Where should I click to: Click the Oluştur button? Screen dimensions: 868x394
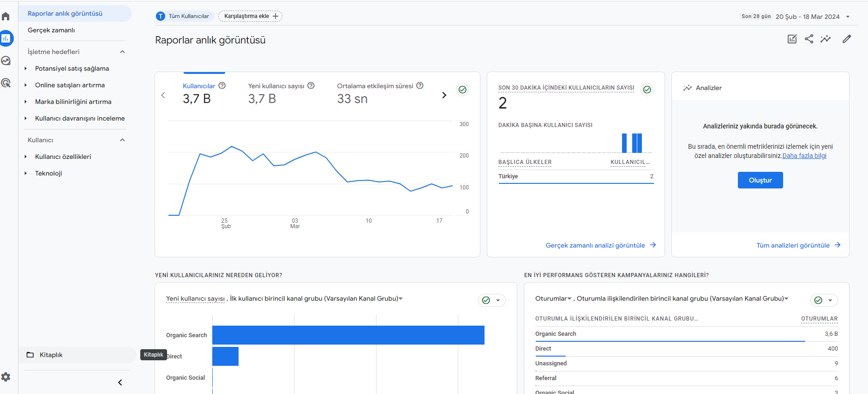click(x=760, y=180)
